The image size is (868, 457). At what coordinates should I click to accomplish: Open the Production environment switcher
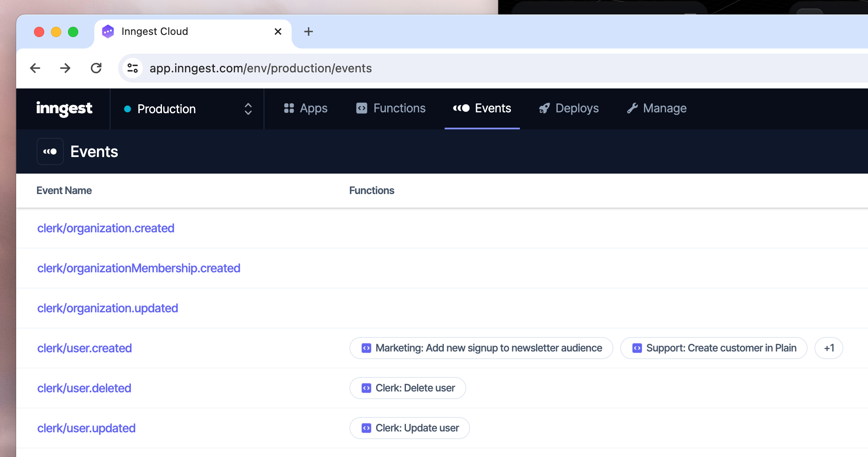(x=187, y=109)
